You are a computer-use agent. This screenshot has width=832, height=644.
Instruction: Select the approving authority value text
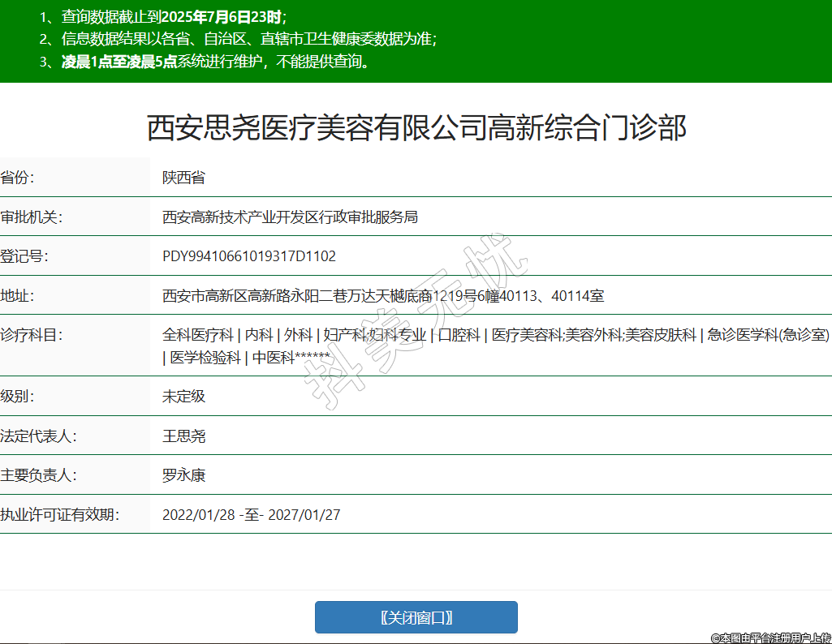tap(290, 217)
